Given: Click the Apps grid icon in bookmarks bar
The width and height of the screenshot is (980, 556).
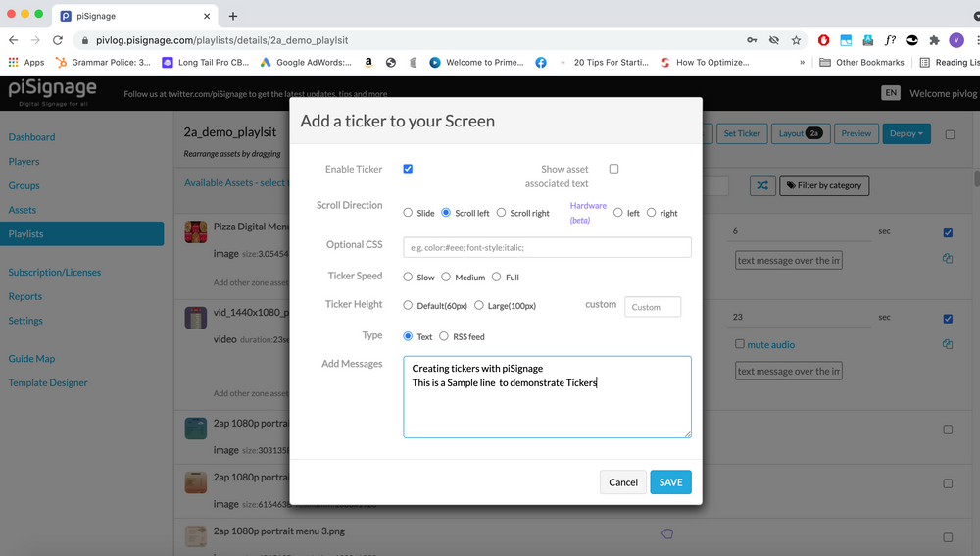Looking at the screenshot, I should coord(14,62).
